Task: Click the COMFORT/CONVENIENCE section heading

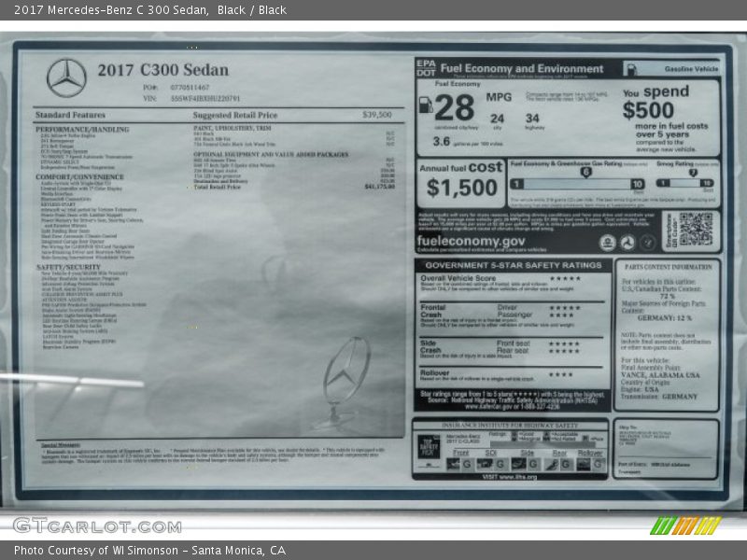Action: tap(79, 176)
